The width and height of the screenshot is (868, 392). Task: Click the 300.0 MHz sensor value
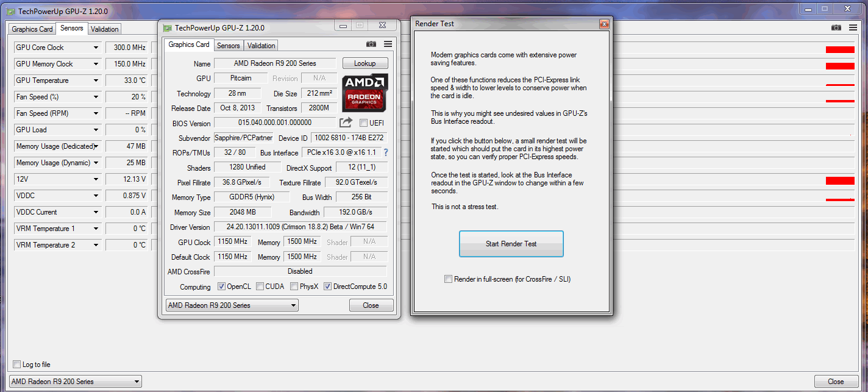pos(127,48)
